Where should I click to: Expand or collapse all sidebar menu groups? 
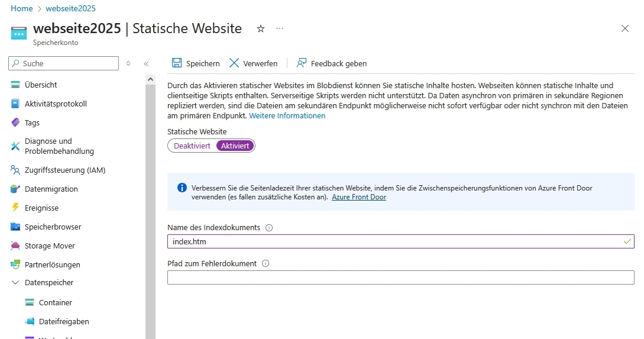(128, 64)
